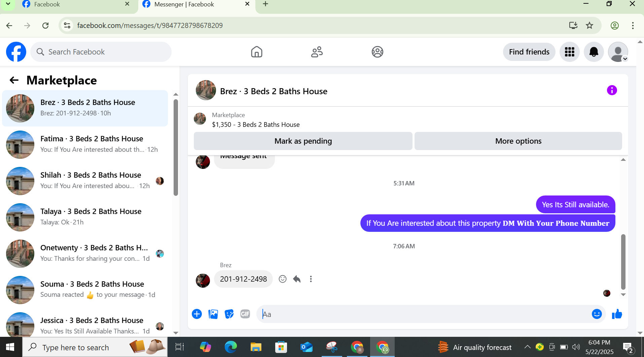Click More options button

[518, 141]
